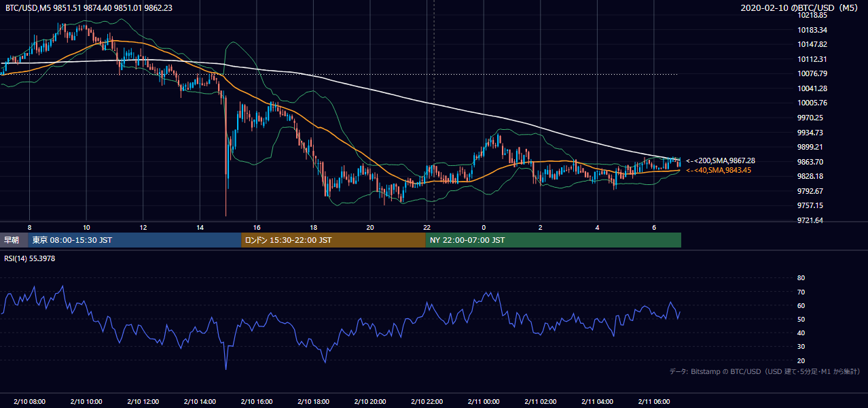Click price axis value 9792.67
The height and width of the screenshot is (408, 868).
[x=810, y=191]
